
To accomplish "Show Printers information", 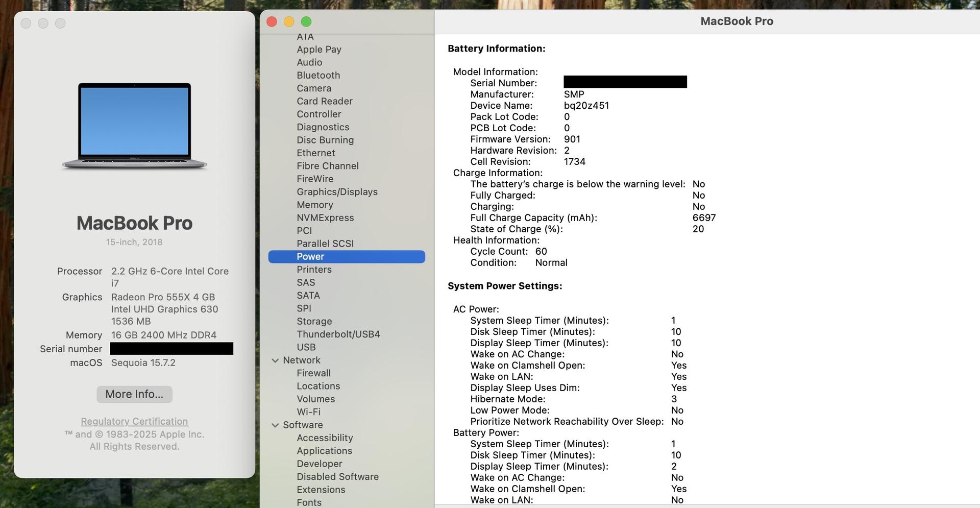I will (314, 270).
